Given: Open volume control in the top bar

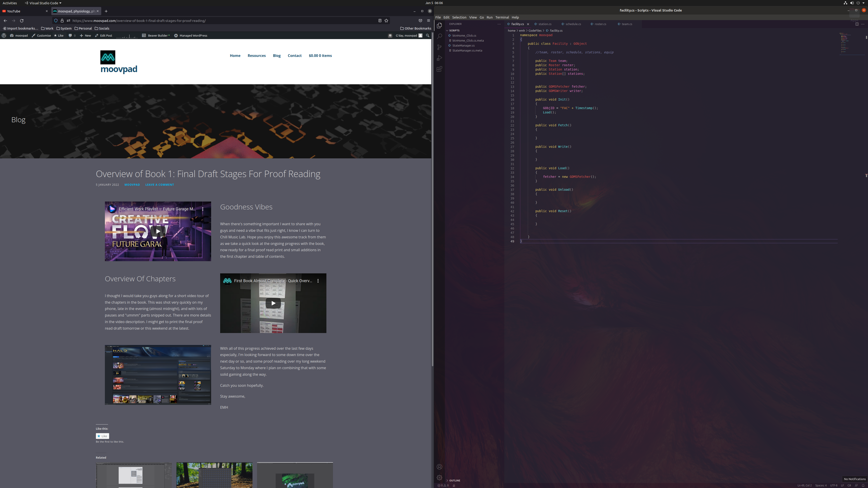Looking at the screenshot, I should 852,3.
